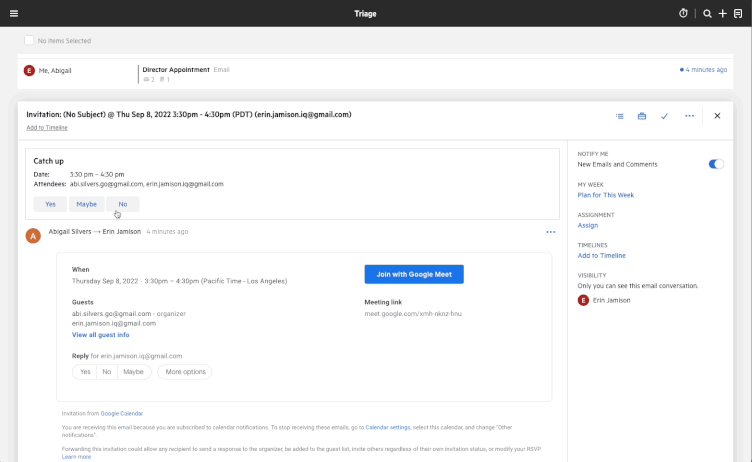
Task: Click Plan for This Week
Action: click(605, 195)
